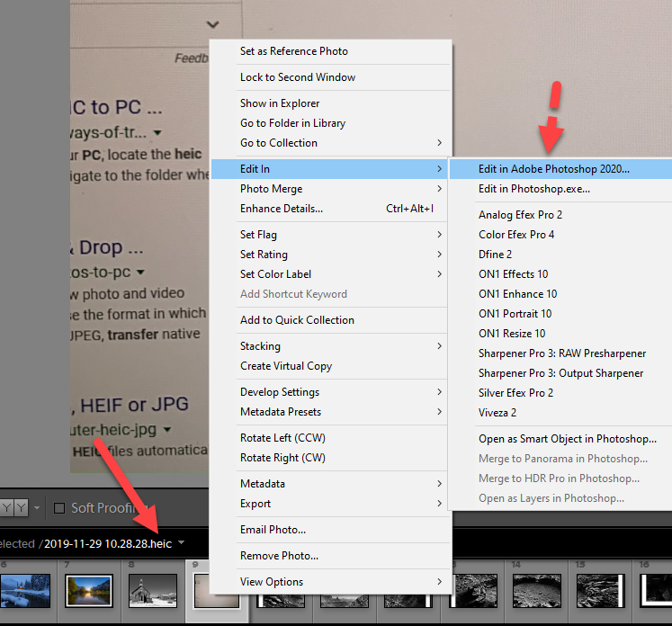Open the Metadata Presets submenu
The width and height of the screenshot is (672, 626).
[x=329, y=411]
